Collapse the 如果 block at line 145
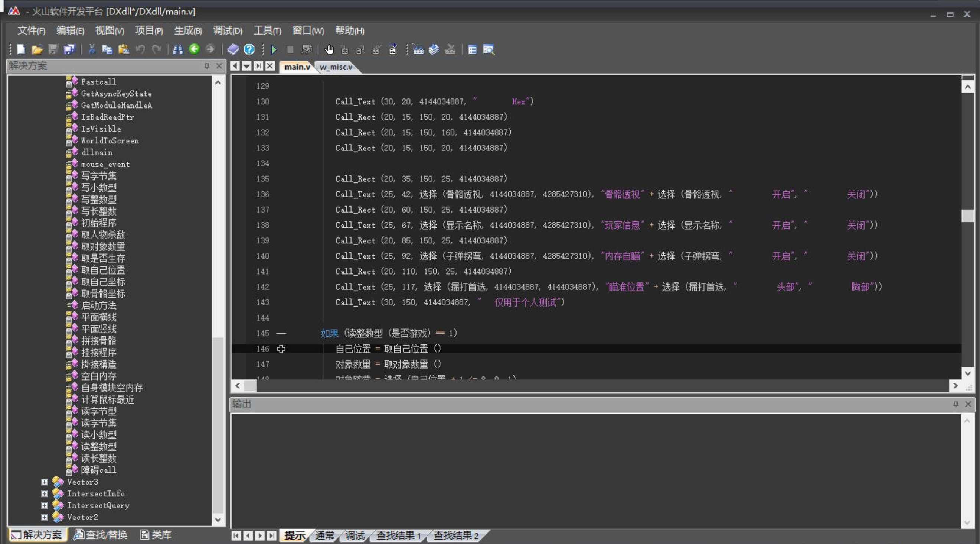Image resolution: width=980 pixels, height=544 pixels. click(x=281, y=333)
